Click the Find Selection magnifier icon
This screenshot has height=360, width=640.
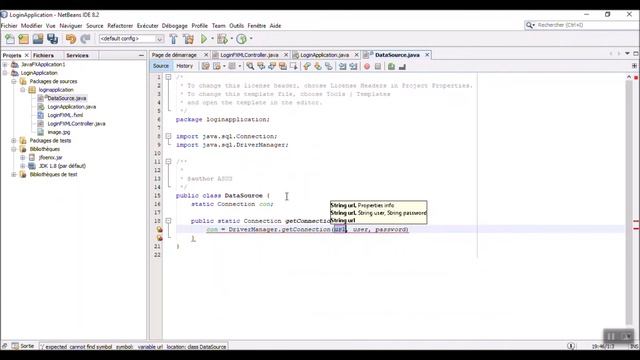click(x=250, y=66)
